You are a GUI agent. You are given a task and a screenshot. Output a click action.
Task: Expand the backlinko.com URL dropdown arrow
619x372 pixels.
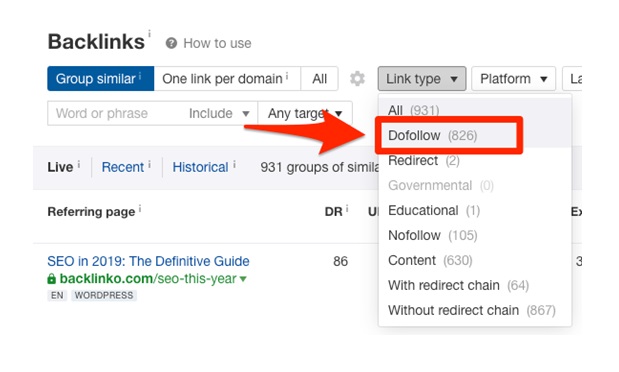coord(243,279)
